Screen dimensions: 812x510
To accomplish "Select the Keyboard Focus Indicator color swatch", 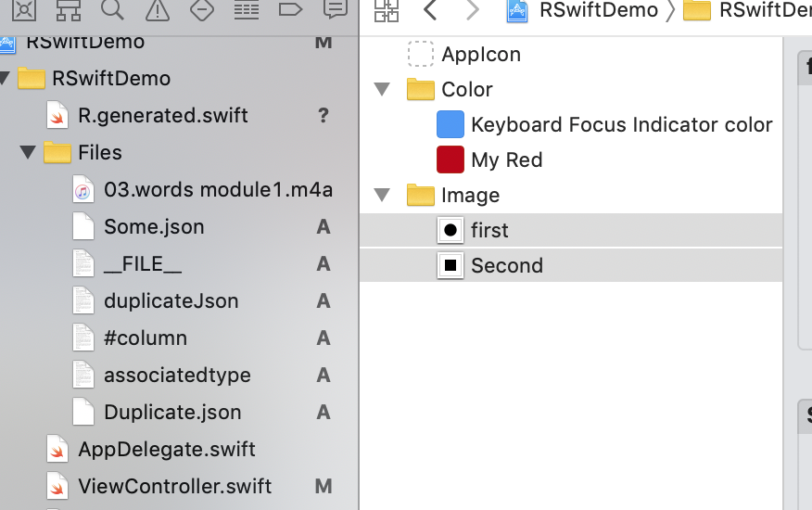I will (450, 124).
